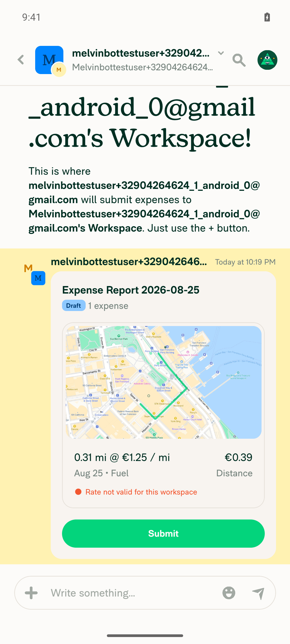Tap the battery status icon
290x644 pixels.
click(x=267, y=17)
